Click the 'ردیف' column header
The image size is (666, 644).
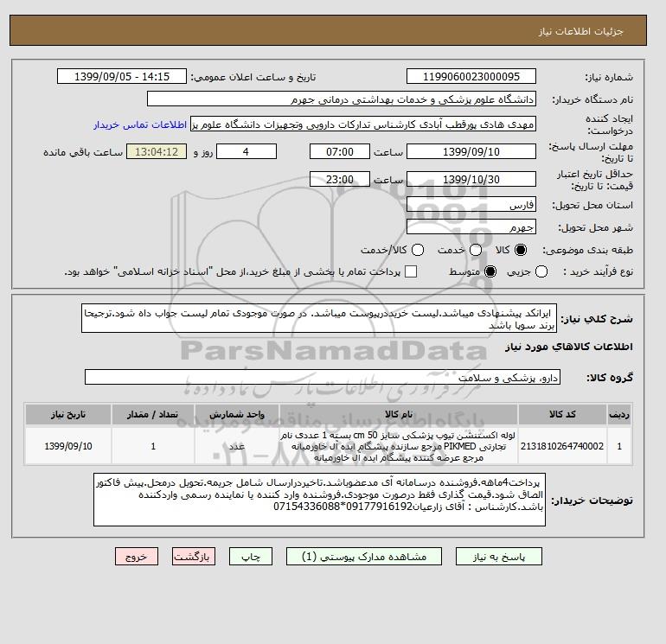[619, 414]
